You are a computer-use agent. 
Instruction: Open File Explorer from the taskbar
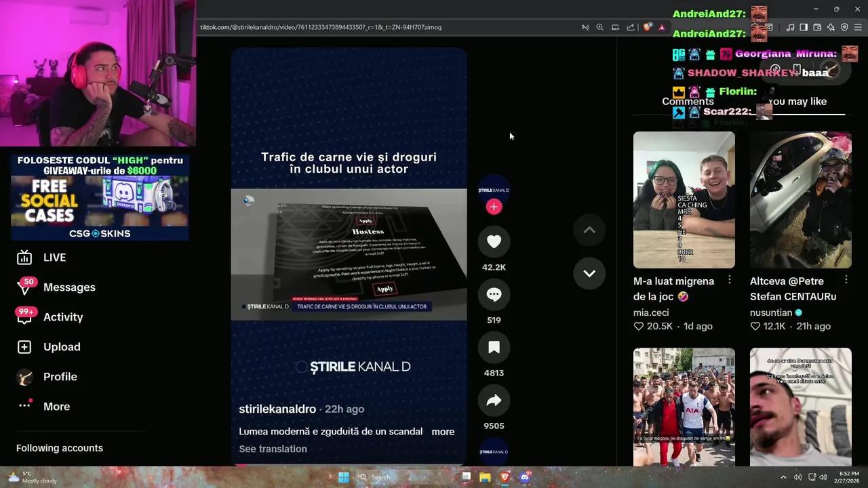(x=485, y=477)
